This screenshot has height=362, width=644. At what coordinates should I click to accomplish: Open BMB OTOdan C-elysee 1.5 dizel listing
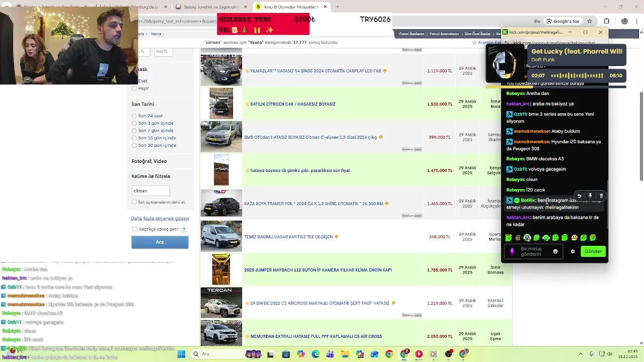310,137
